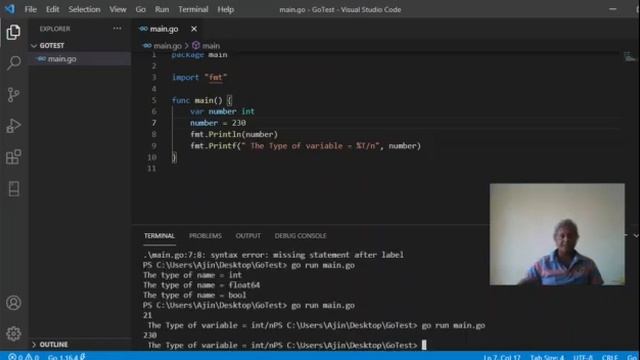Click main.go in the breadcrumb
The width and height of the screenshot is (640, 360).
(167, 46)
